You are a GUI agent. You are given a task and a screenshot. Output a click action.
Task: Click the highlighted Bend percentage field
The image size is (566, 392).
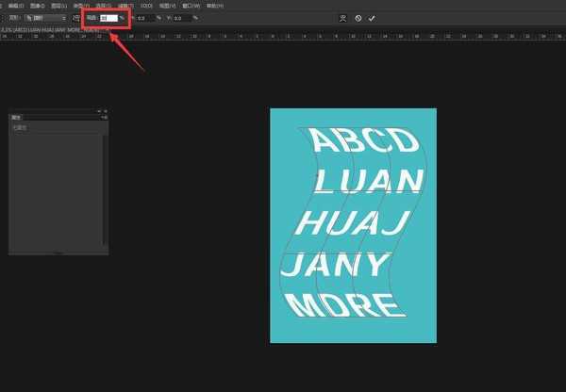[108, 18]
